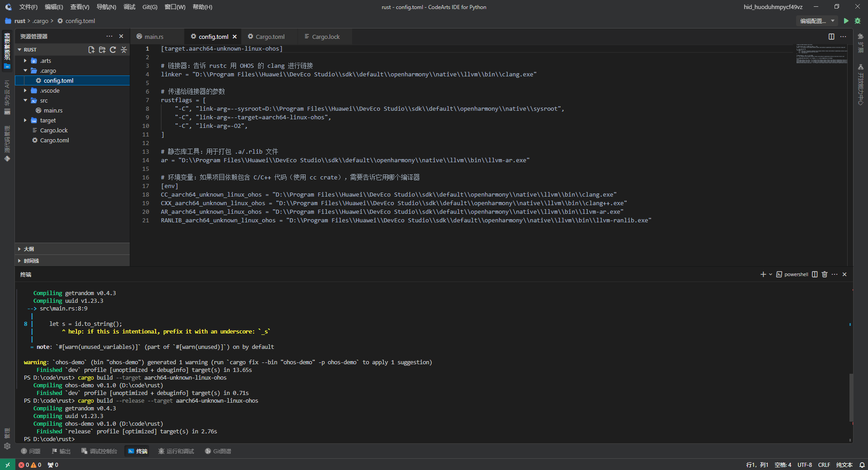Collapse all folders in the explorer
This screenshot has height=470, width=868.
point(124,50)
